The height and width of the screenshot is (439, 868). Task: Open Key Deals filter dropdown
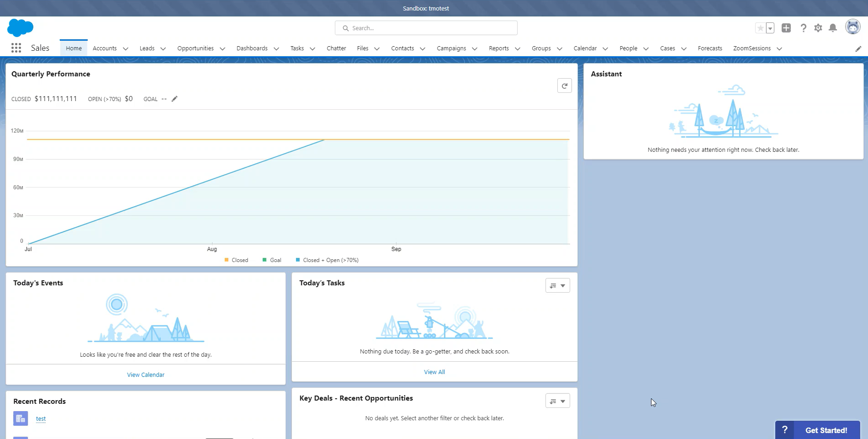(558, 401)
